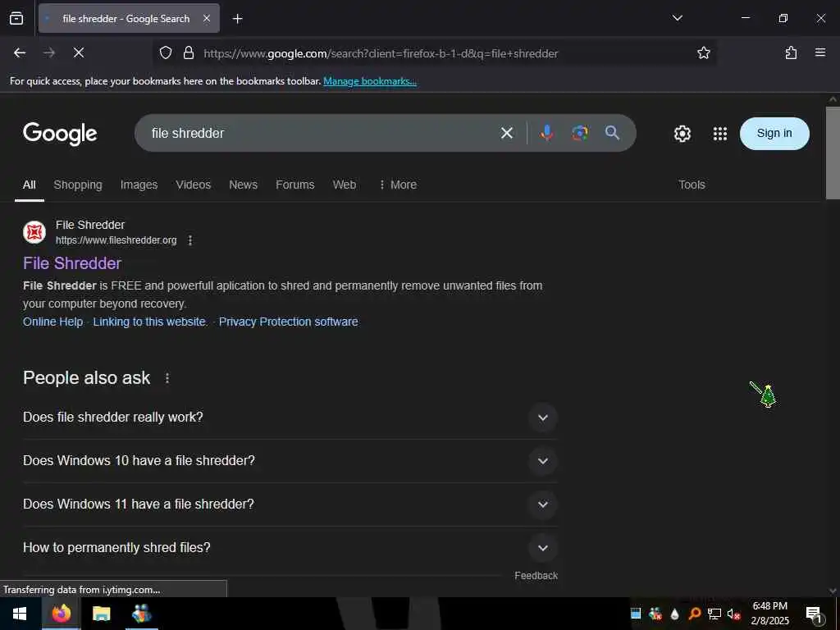Open the People also ask options menu
Viewport: 840px width, 630px height.
click(x=167, y=378)
